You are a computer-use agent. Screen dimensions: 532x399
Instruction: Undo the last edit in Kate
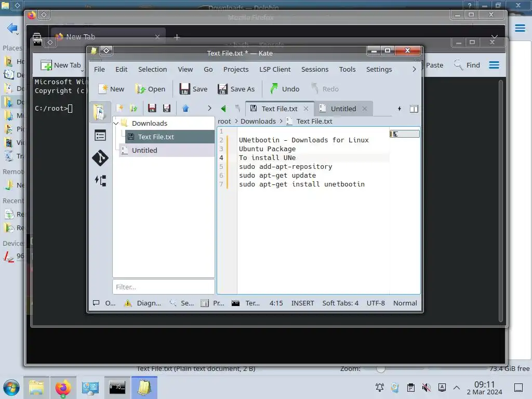285,89
